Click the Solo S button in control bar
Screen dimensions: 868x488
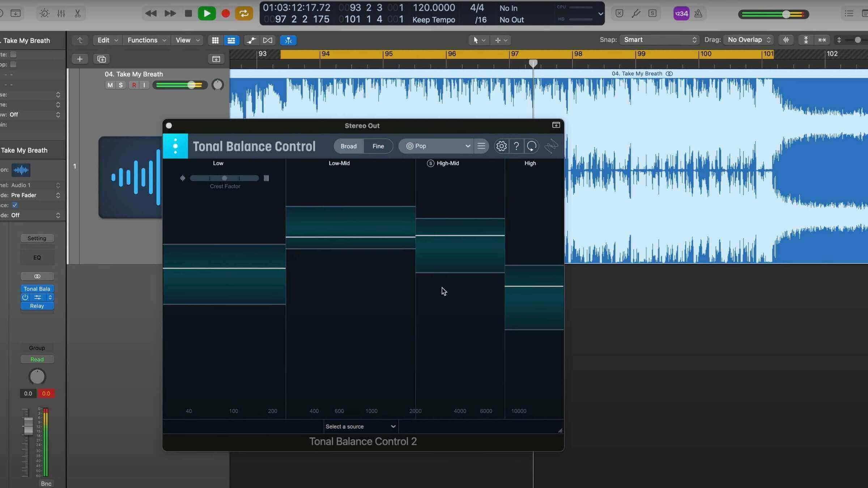click(652, 13)
